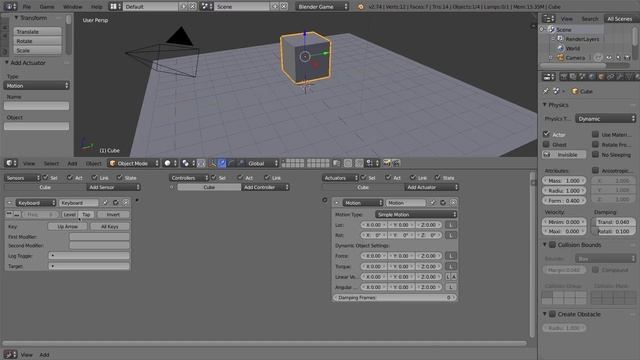The image size is (640, 360).
Task: Click the Blender logo icon in info header
Action: point(360,7)
